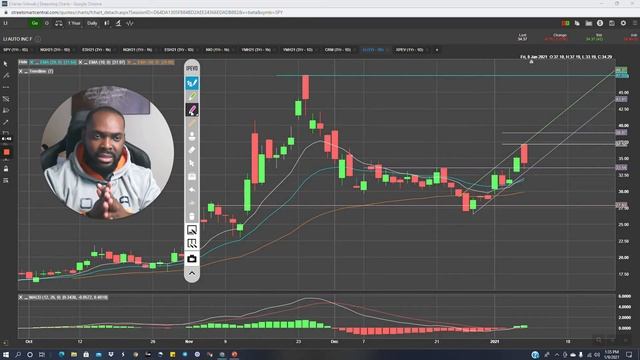This screenshot has height=360, width=640.
Task: Click the trash clear-all icon in floating toolbar
Action: [192, 216]
